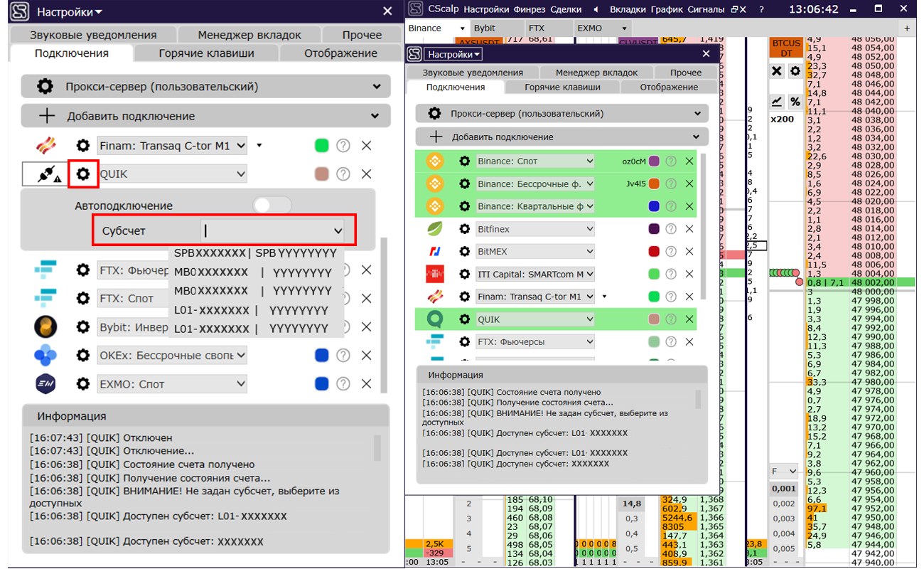
Task: Click gear icon for Binance: Спот, right window
Action: [464, 161]
